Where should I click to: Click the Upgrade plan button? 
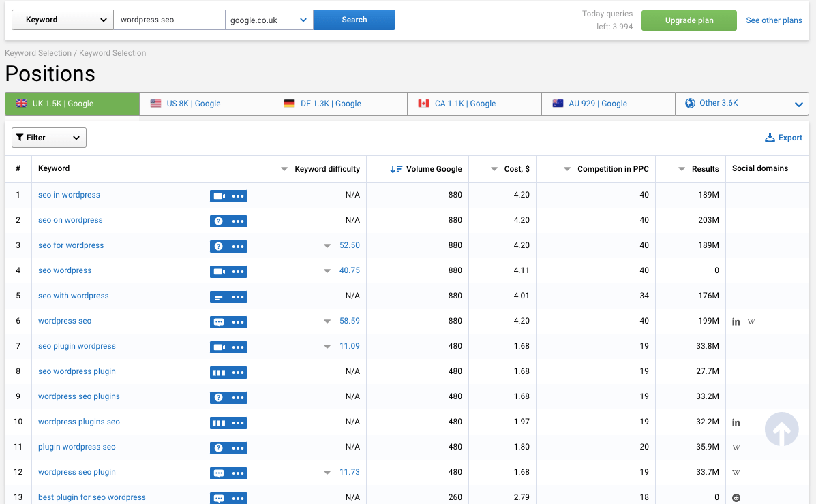[x=689, y=20]
